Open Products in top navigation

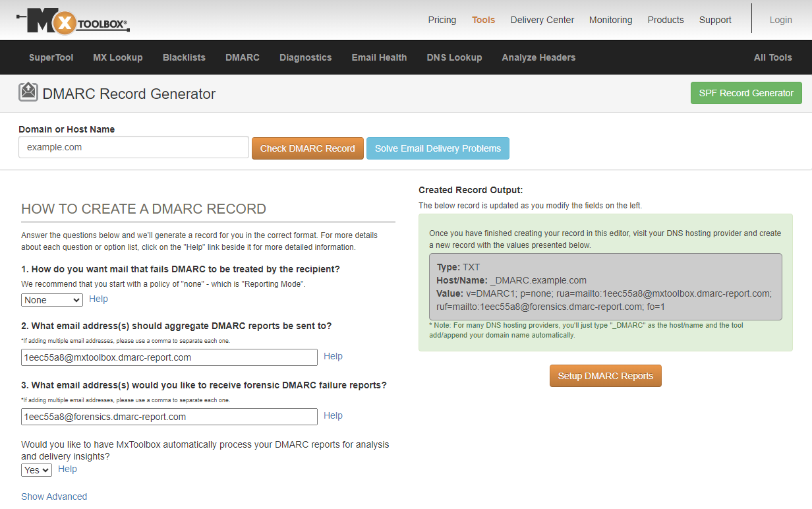(666, 20)
